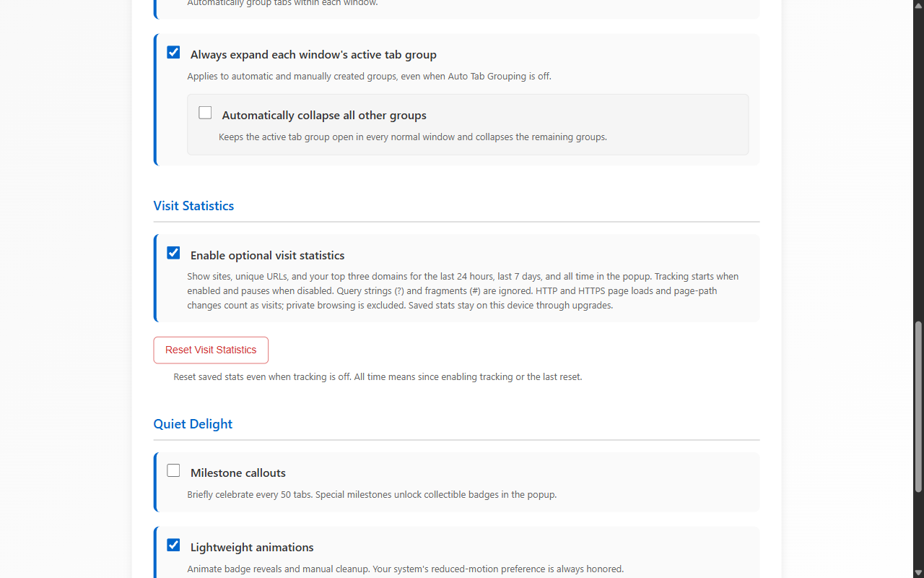The height and width of the screenshot is (578, 924).
Task: Click text 'Reset saved stats even when tracking is off'
Action: pos(262,377)
